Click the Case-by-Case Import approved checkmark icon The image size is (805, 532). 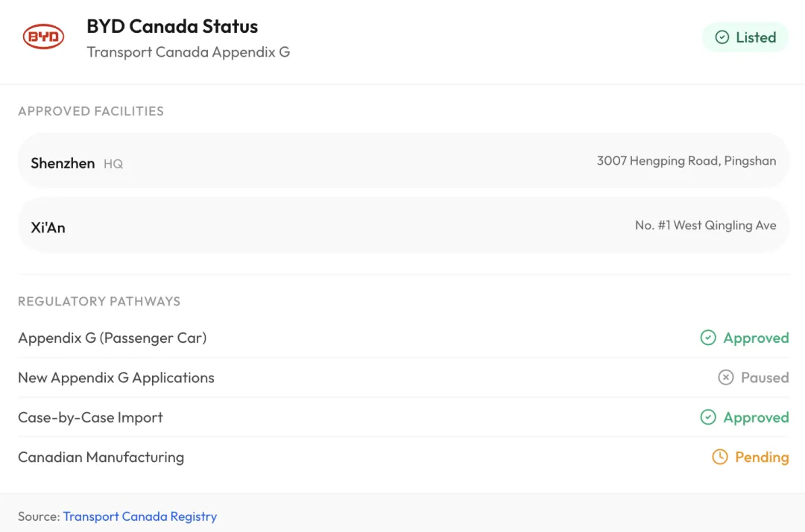pos(708,417)
